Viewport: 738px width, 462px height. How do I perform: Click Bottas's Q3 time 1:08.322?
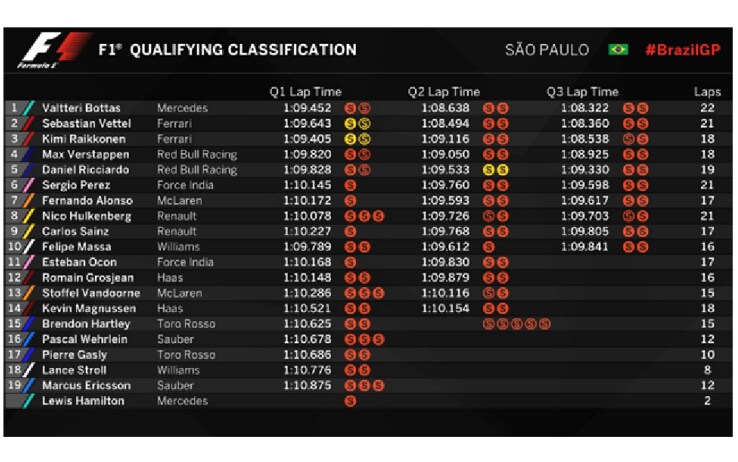pyautogui.click(x=585, y=108)
